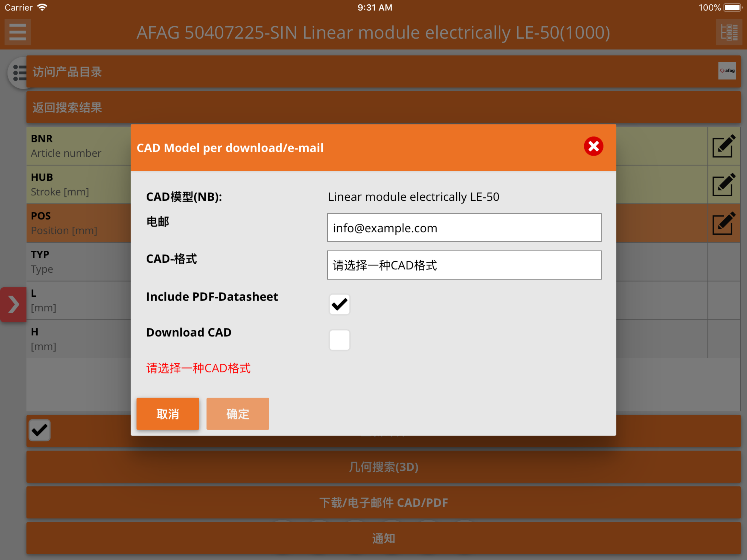Click the 取消 cancel button
747x560 pixels.
168,414
